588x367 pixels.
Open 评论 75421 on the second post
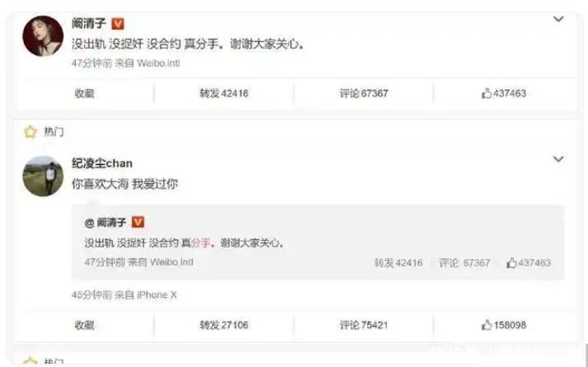tap(364, 325)
